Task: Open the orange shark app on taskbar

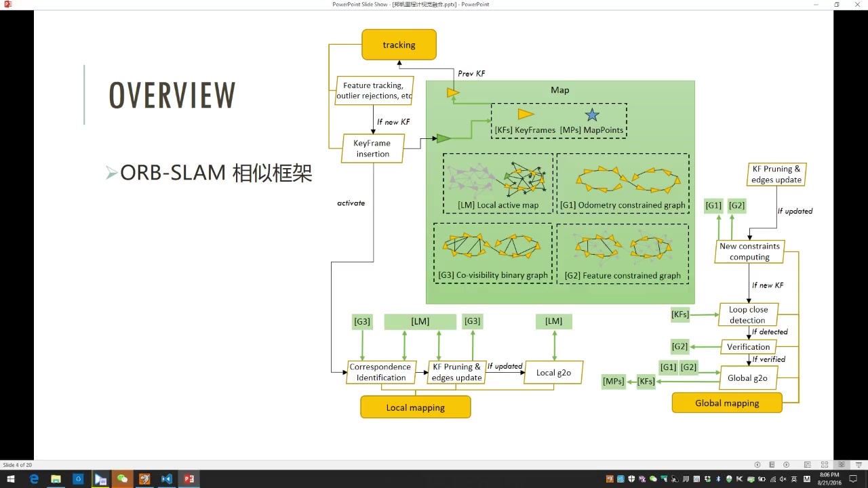Action: [x=144, y=479]
